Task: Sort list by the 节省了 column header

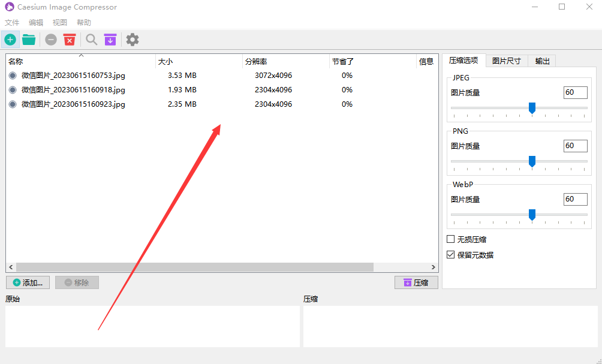Action: tap(372, 61)
